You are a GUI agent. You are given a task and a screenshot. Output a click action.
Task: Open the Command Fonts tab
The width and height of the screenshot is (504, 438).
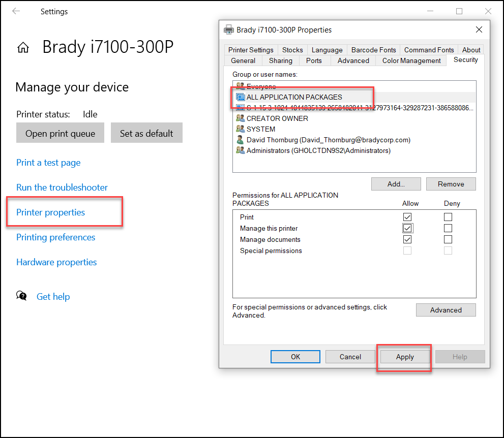tap(429, 50)
